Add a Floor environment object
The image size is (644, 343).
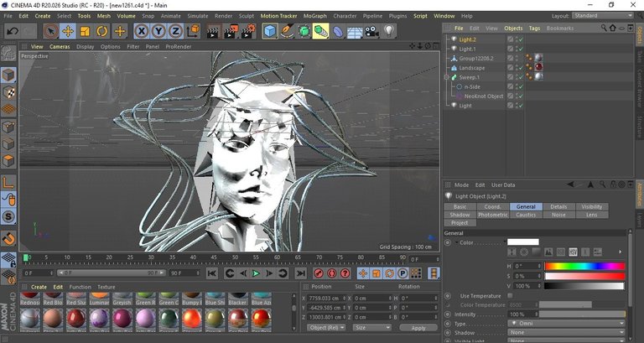[355, 31]
